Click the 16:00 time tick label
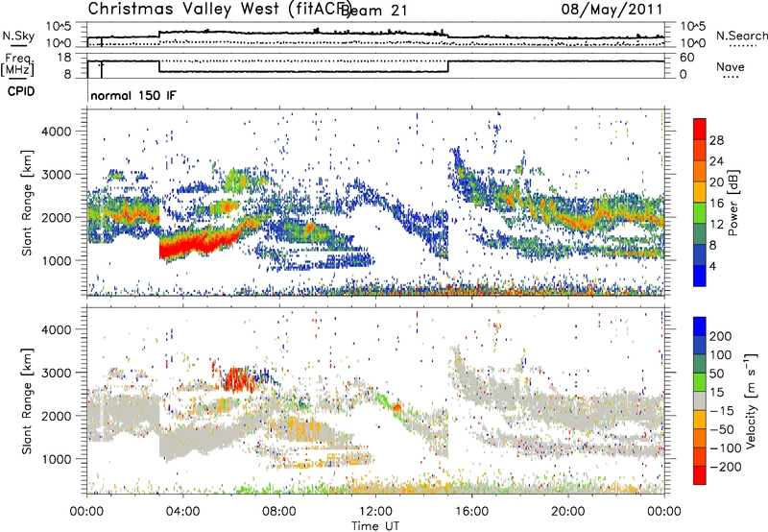 (x=471, y=512)
